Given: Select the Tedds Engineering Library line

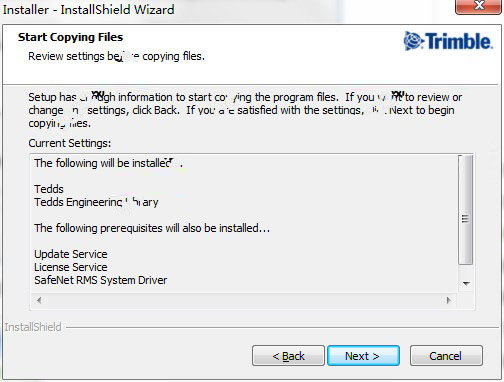Looking at the screenshot, I should [x=96, y=202].
